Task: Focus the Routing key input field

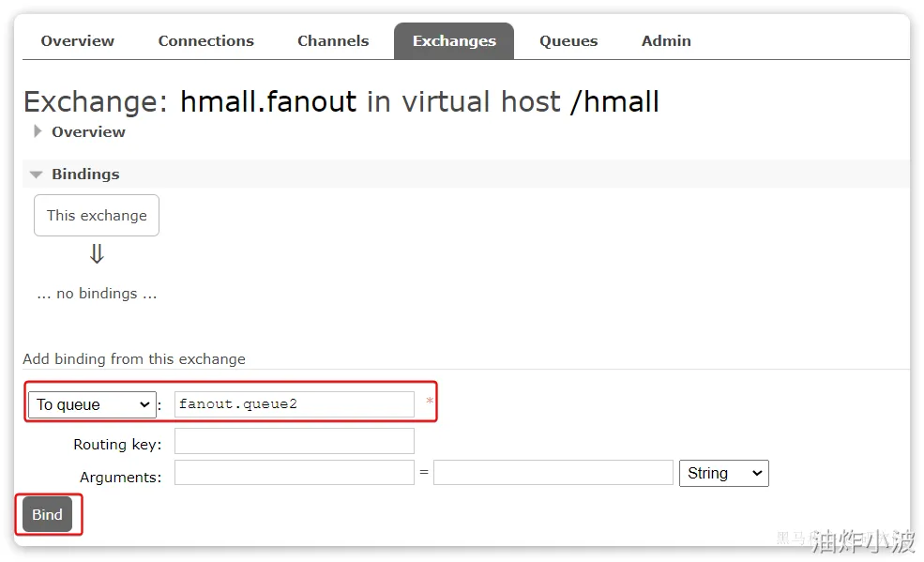Action: pos(294,441)
